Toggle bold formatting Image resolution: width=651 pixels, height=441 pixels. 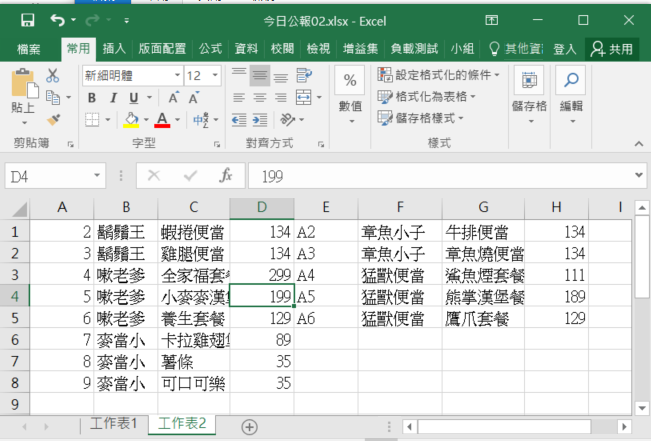point(92,98)
